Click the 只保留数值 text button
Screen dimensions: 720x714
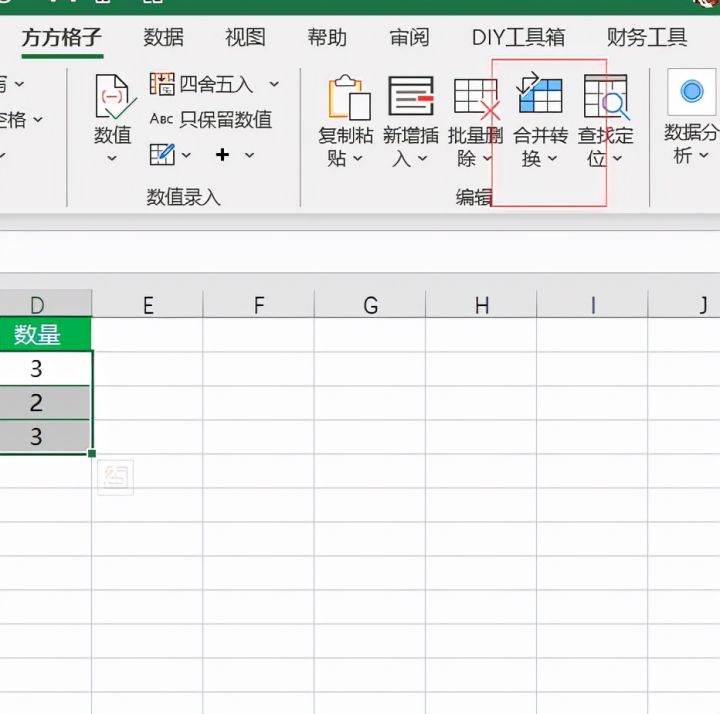[226, 119]
